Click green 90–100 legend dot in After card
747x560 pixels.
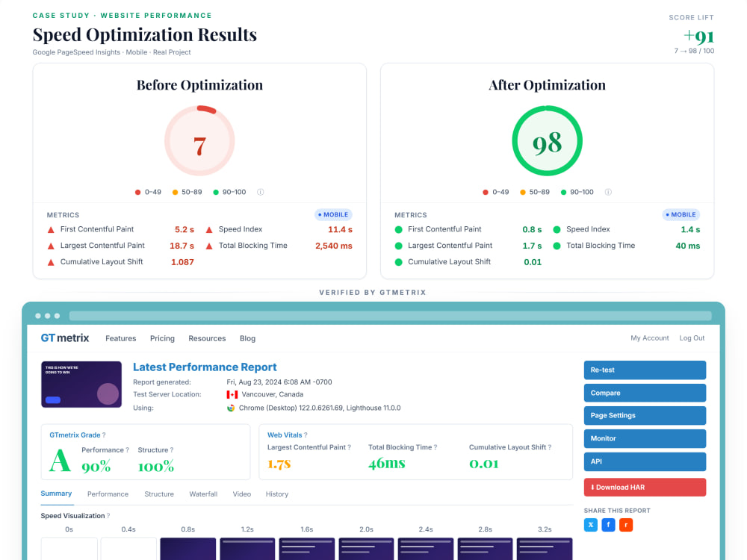(563, 193)
